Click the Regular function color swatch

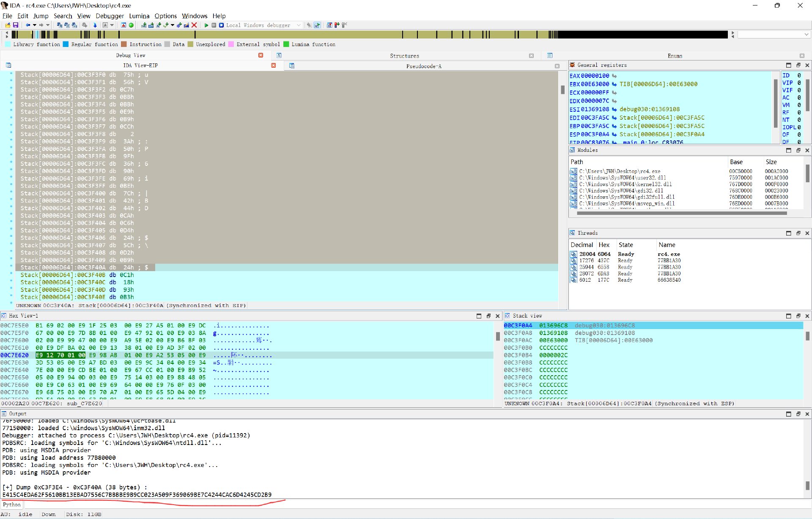coord(66,44)
